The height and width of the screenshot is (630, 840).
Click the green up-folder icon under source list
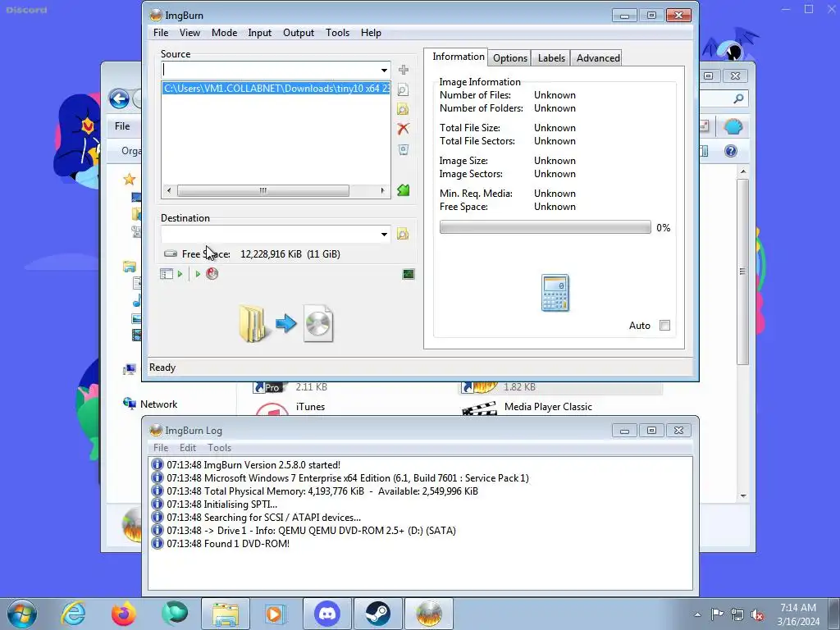point(404,190)
